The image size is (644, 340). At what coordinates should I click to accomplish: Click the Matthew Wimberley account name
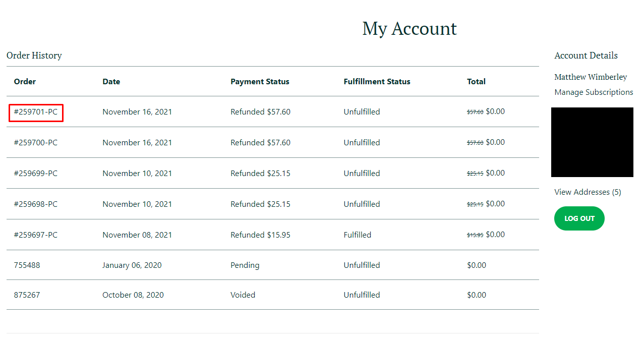pos(591,77)
